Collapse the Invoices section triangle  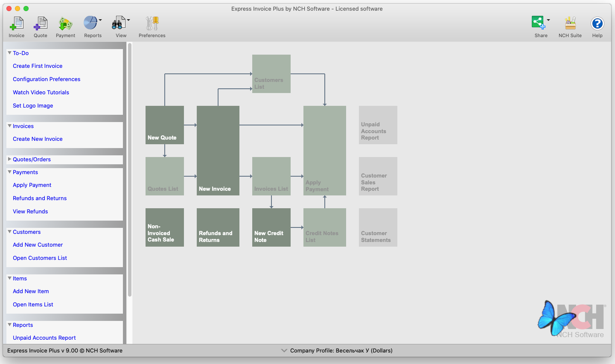9,126
